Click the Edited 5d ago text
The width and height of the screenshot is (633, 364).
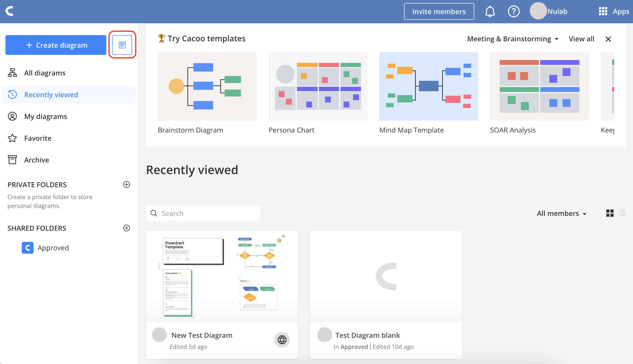point(188,347)
